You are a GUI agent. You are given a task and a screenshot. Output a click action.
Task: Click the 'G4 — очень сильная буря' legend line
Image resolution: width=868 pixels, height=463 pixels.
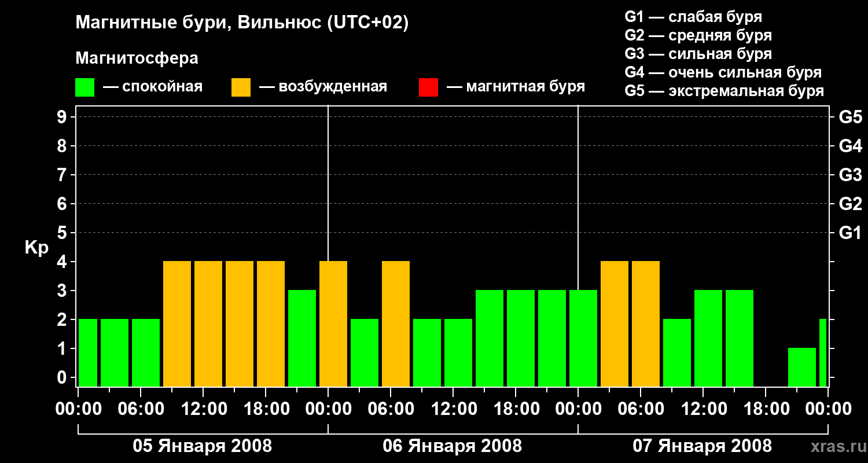723,72
